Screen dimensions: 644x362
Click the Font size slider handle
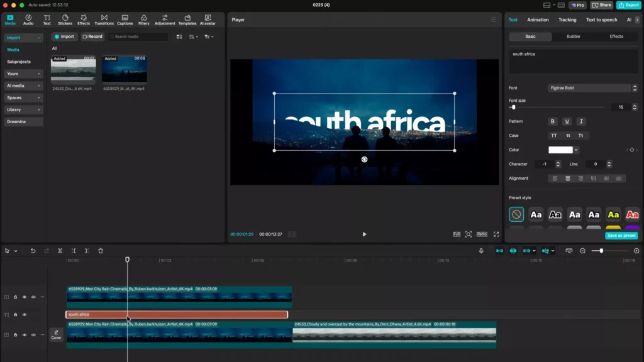point(513,107)
